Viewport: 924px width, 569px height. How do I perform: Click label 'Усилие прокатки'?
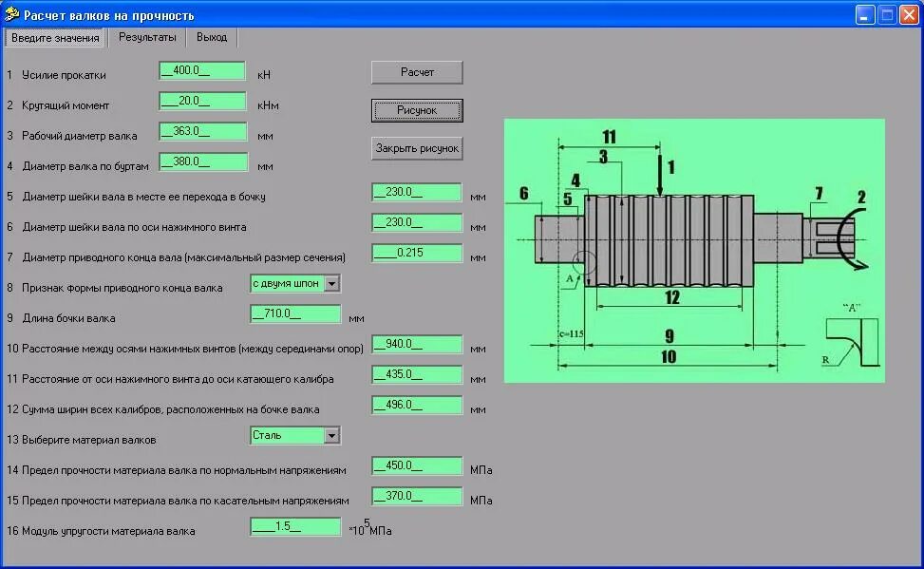click(64, 75)
